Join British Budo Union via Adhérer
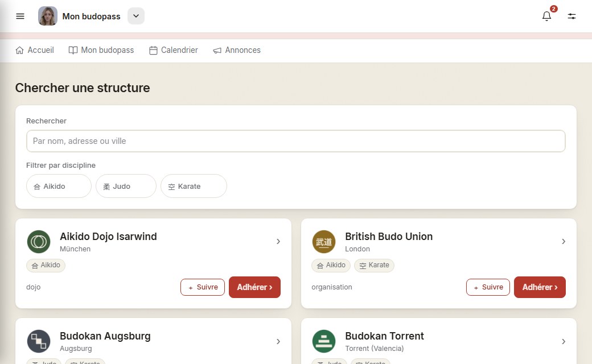 [x=540, y=287]
